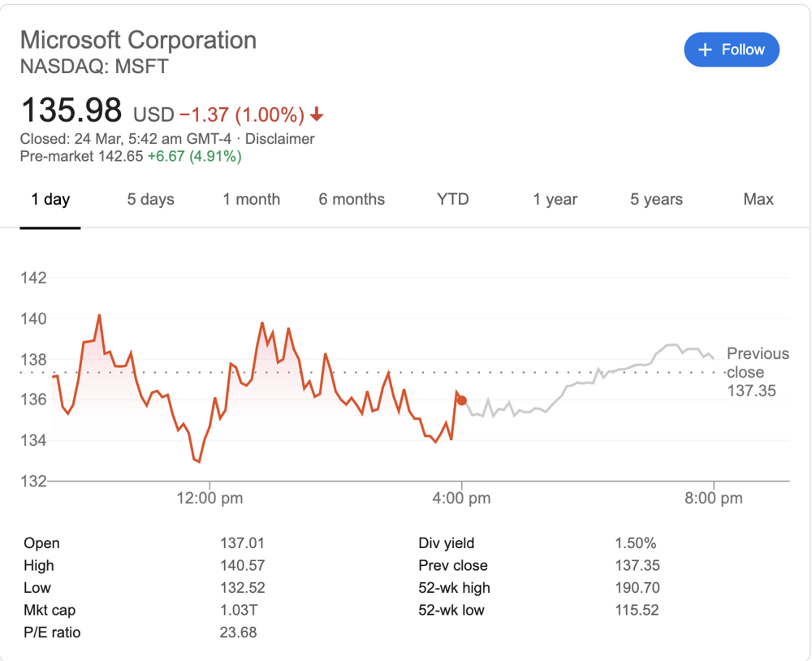Switch to the 1 month range
The image size is (812, 661).
click(x=252, y=200)
